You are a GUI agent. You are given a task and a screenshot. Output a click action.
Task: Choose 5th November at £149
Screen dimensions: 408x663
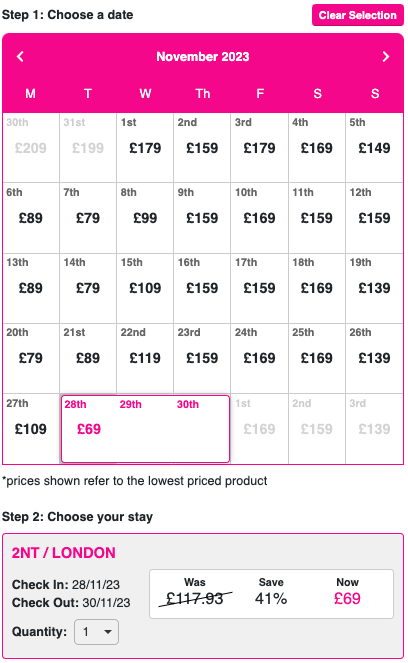coord(374,148)
